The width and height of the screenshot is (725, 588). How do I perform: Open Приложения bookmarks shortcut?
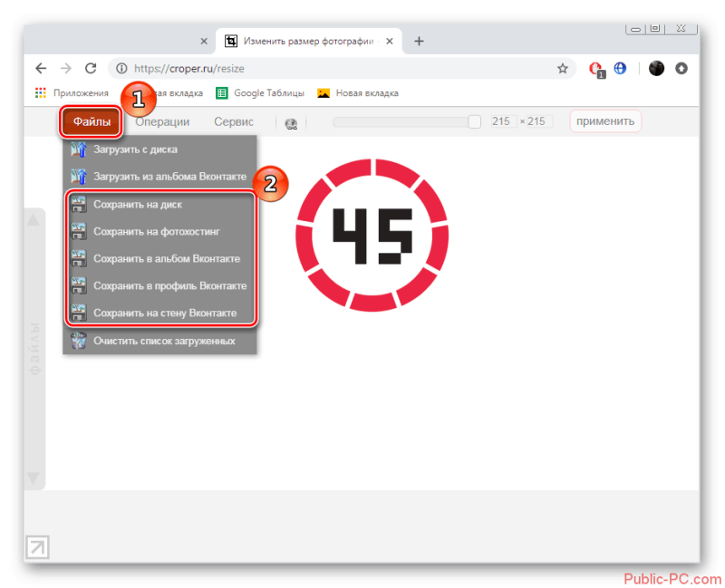[72, 93]
